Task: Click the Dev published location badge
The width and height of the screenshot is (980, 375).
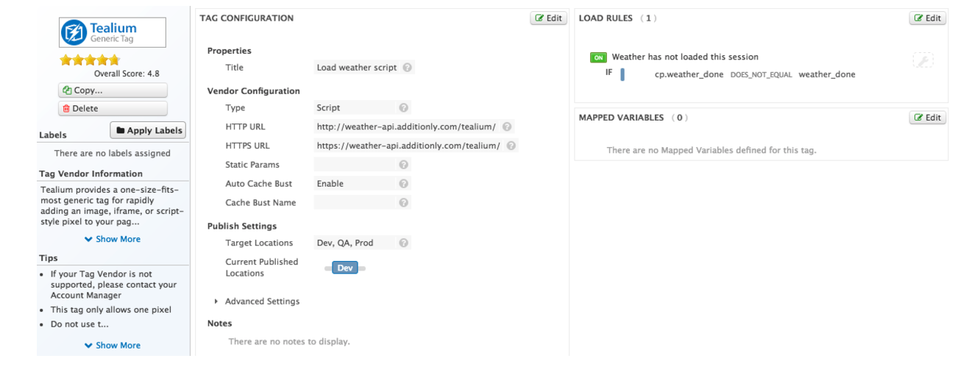Action: 345,268
